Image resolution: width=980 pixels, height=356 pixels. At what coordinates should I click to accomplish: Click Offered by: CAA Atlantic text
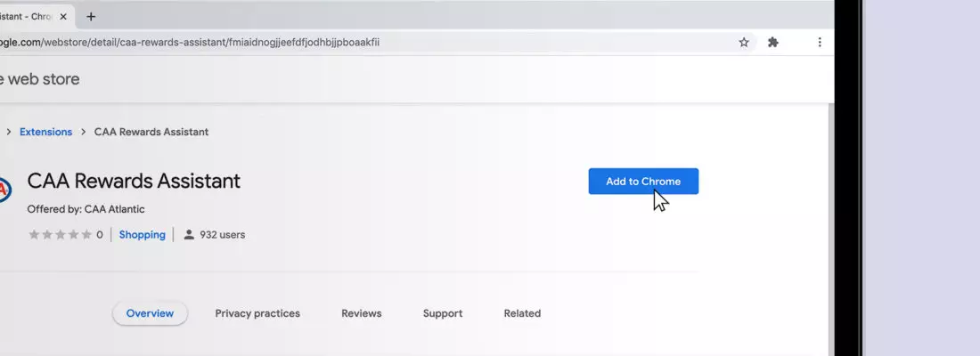(86, 209)
